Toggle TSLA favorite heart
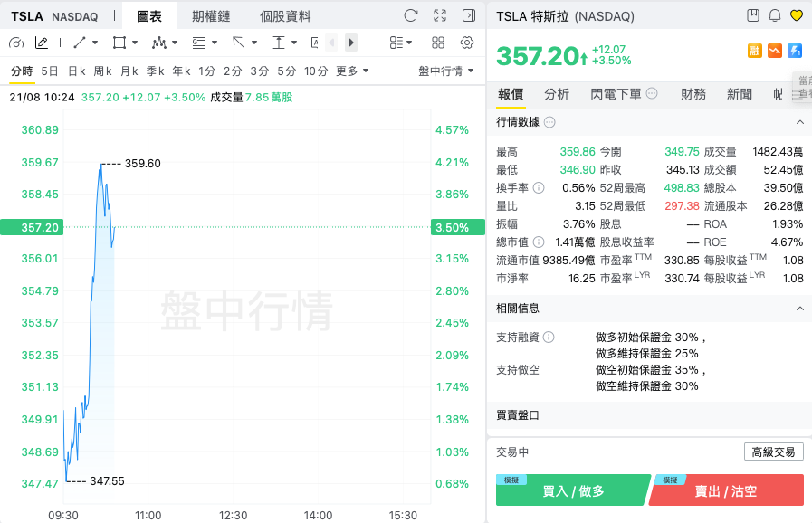This screenshot has height=523, width=812. click(797, 15)
